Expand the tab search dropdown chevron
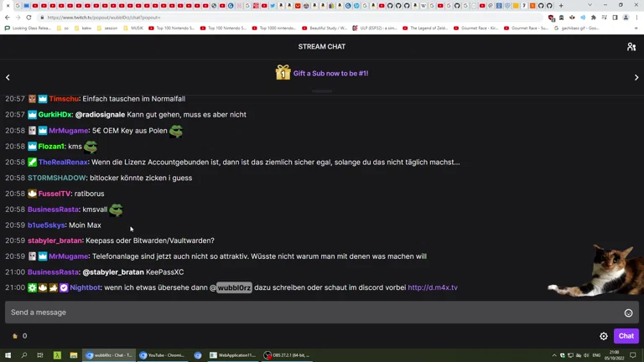 589,5
